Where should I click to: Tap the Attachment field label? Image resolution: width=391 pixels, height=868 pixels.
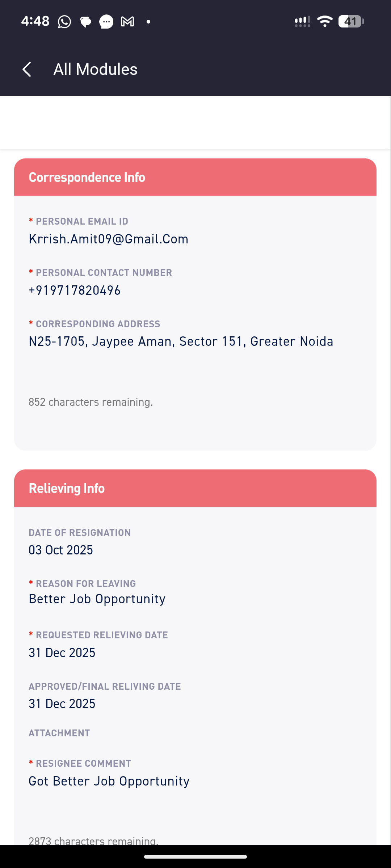pyautogui.click(x=59, y=733)
